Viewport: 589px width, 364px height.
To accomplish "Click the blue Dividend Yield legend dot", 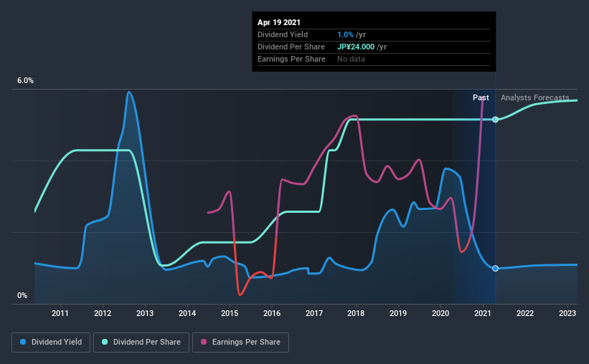I will click(23, 342).
